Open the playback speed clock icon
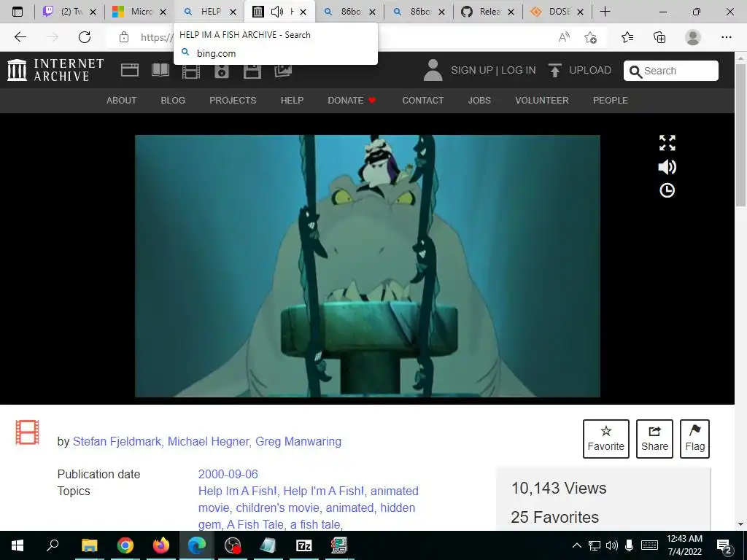747x560 pixels. (x=667, y=190)
